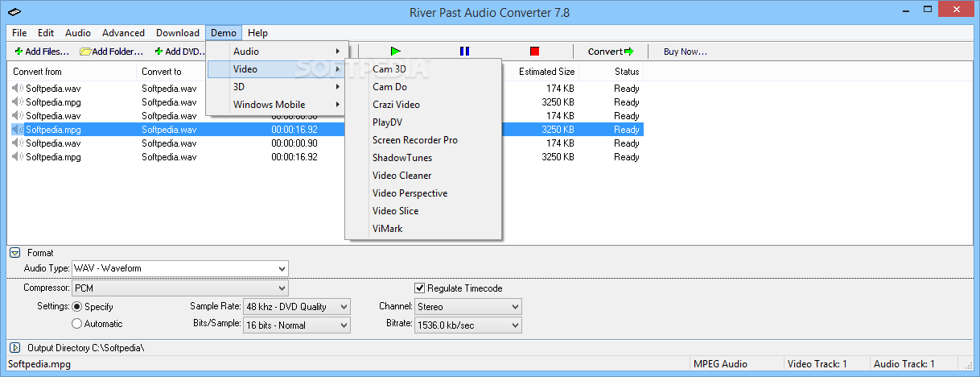Expand the 3D submenu entry

coord(278,87)
